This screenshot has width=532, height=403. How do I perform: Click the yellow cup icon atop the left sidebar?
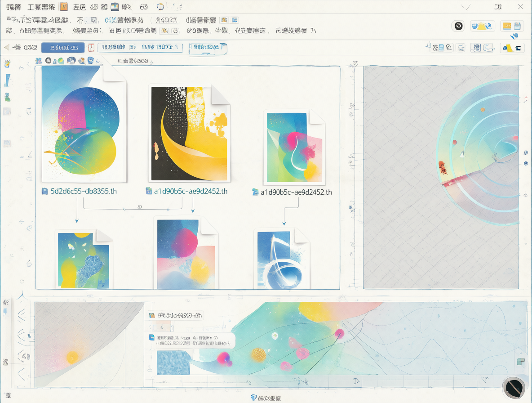click(7, 63)
